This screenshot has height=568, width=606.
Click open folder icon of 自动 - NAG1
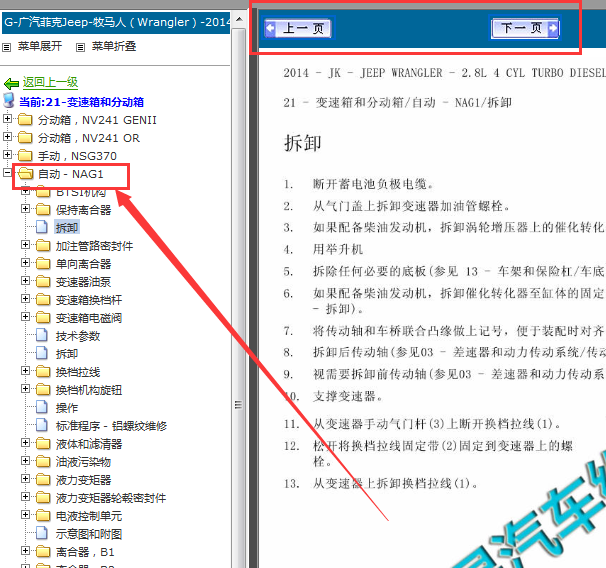click(x=26, y=173)
